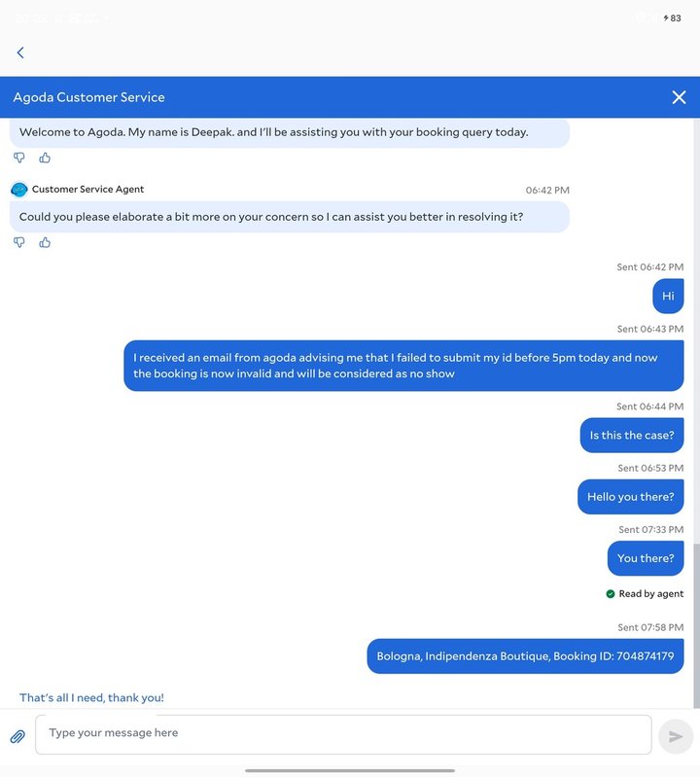Tap the 'You there?' message bubble

click(646, 558)
